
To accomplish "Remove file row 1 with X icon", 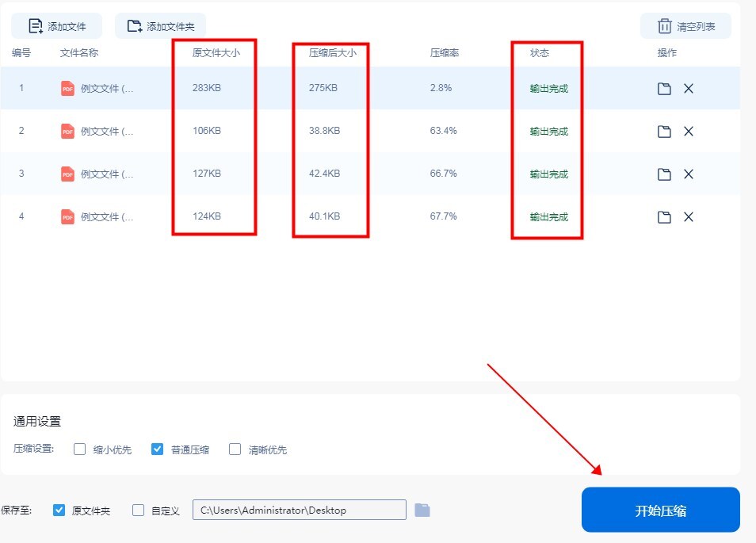I will point(689,89).
